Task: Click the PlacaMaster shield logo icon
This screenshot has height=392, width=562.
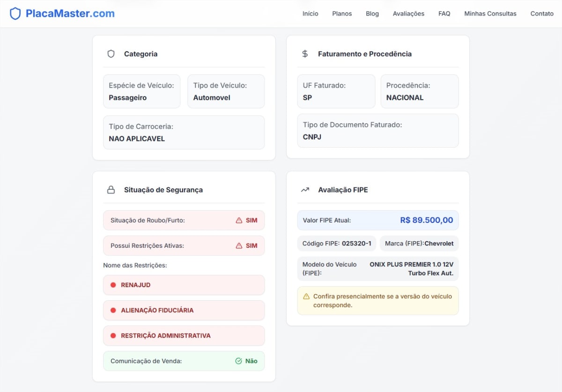Action: coord(15,14)
